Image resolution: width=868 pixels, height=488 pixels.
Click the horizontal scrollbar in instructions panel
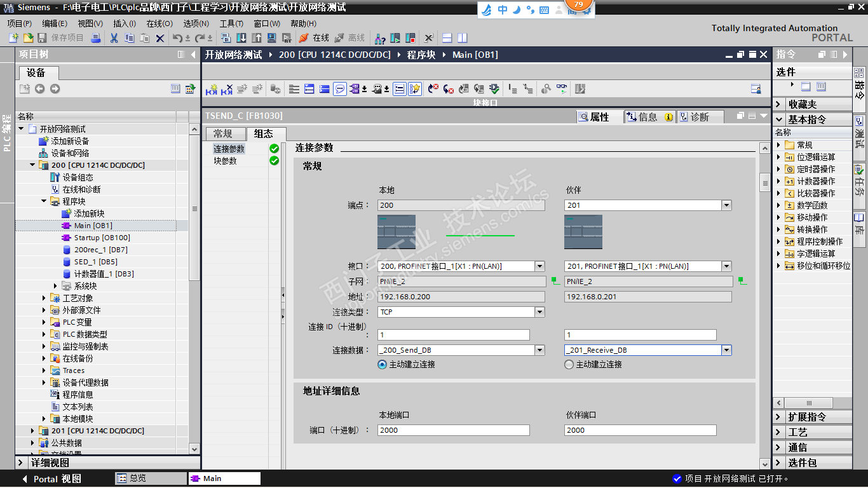(x=810, y=403)
